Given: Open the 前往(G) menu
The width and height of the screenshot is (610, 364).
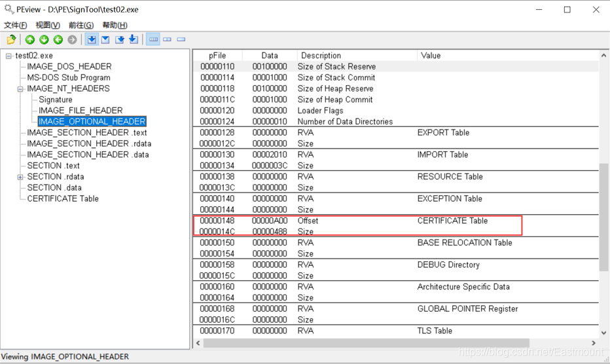Looking at the screenshot, I should (81, 26).
